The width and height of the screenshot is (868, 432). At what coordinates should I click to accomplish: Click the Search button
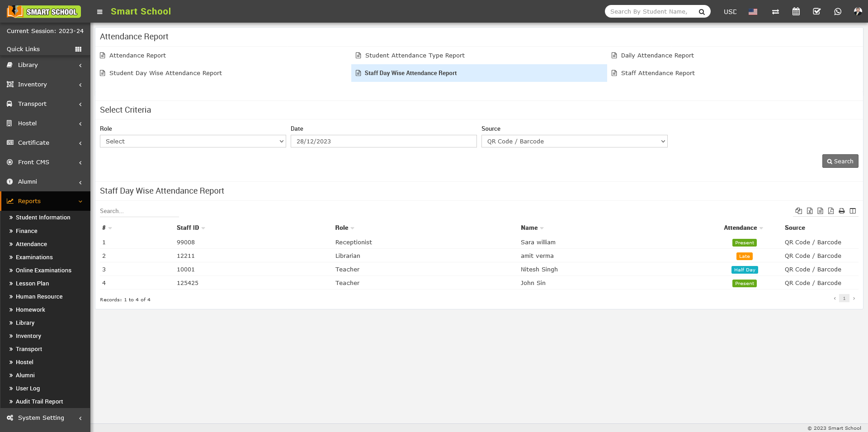tap(840, 161)
